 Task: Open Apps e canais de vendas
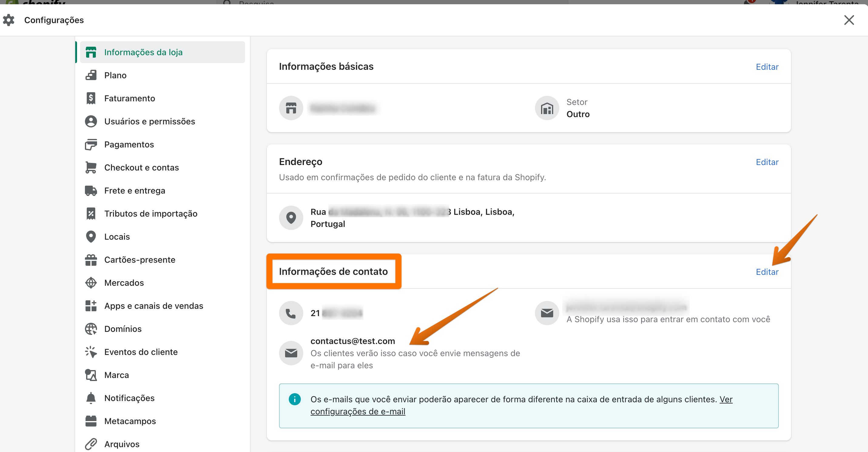(153, 306)
